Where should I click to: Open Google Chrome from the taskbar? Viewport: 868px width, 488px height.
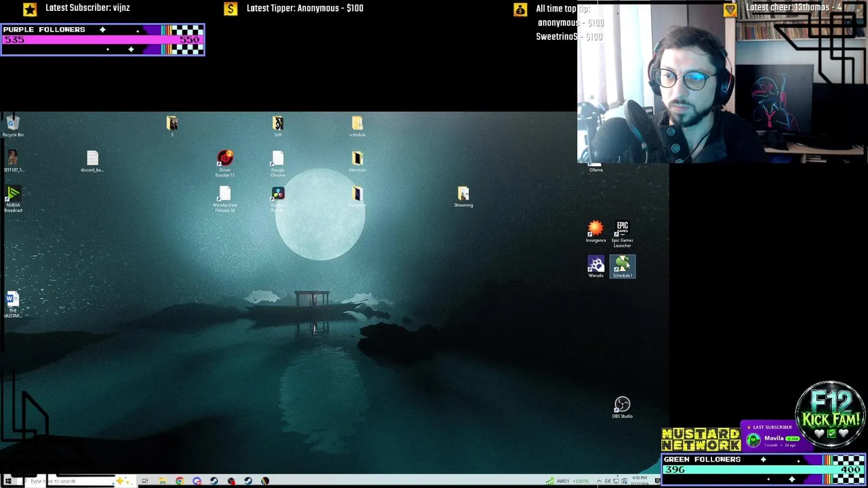pos(180,481)
